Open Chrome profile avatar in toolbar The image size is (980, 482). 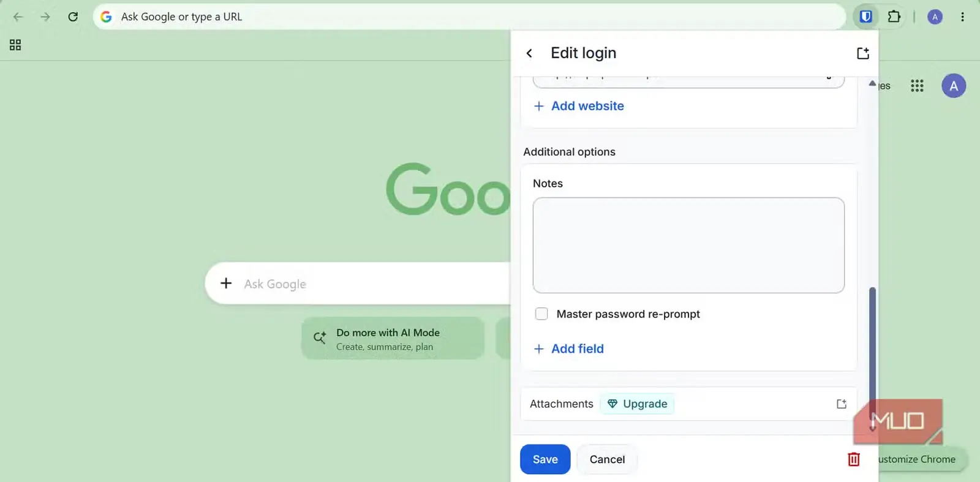click(x=935, y=17)
